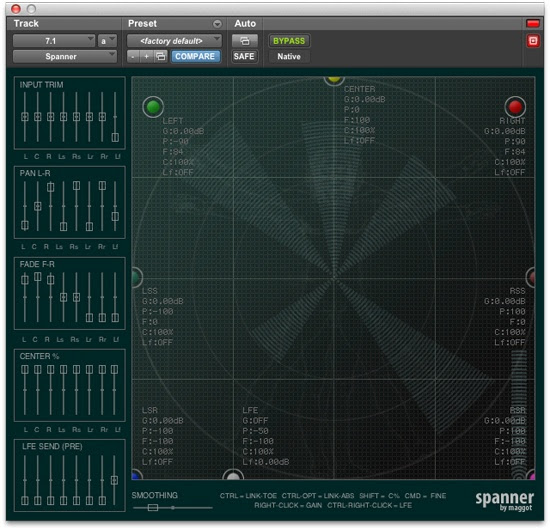This screenshot has width=550, height=530.
Task: Select the LSS node on left edge
Action: coord(137,277)
